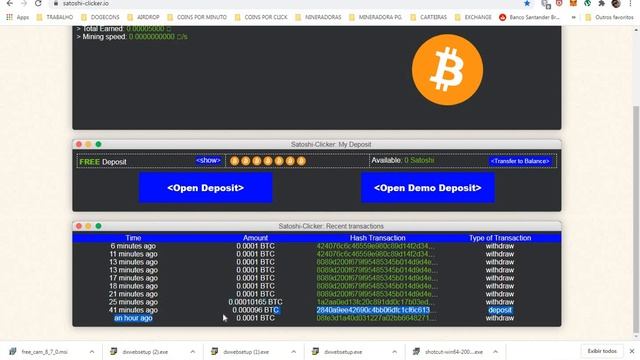Open the highlighted deposit transaction hash
The image size is (640, 360).
tap(374, 310)
